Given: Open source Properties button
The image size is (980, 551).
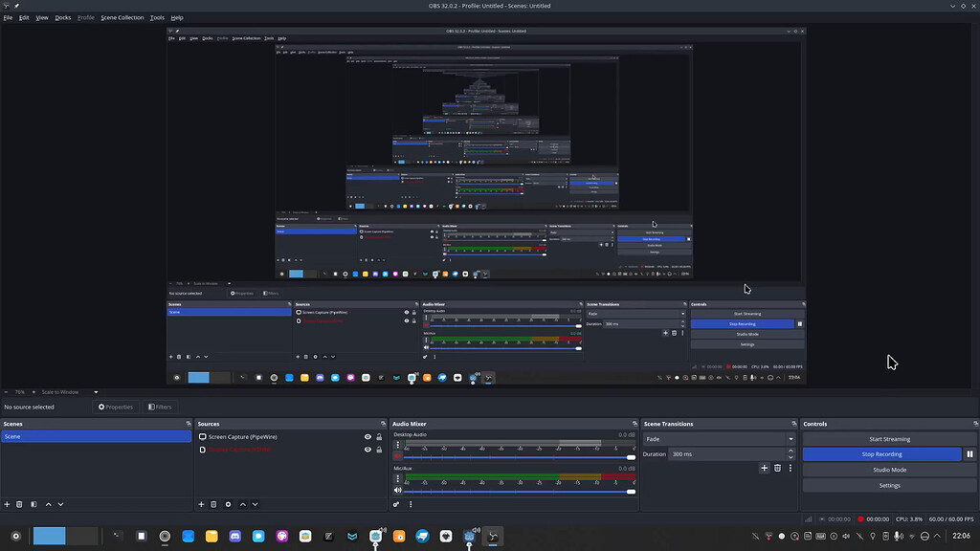Looking at the screenshot, I should (x=116, y=407).
